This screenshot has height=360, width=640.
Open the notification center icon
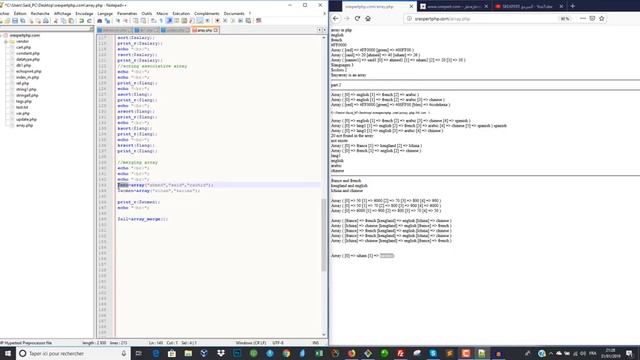pyautogui.click(x=629, y=353)
